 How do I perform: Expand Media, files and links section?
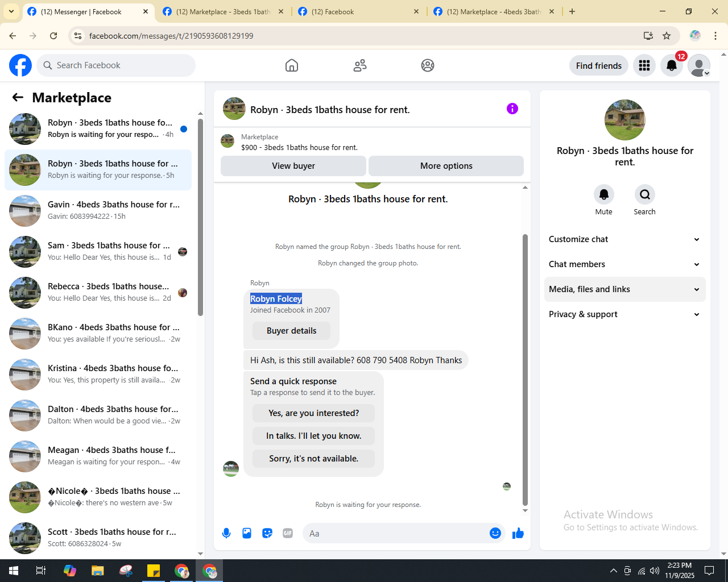(624, 289)
